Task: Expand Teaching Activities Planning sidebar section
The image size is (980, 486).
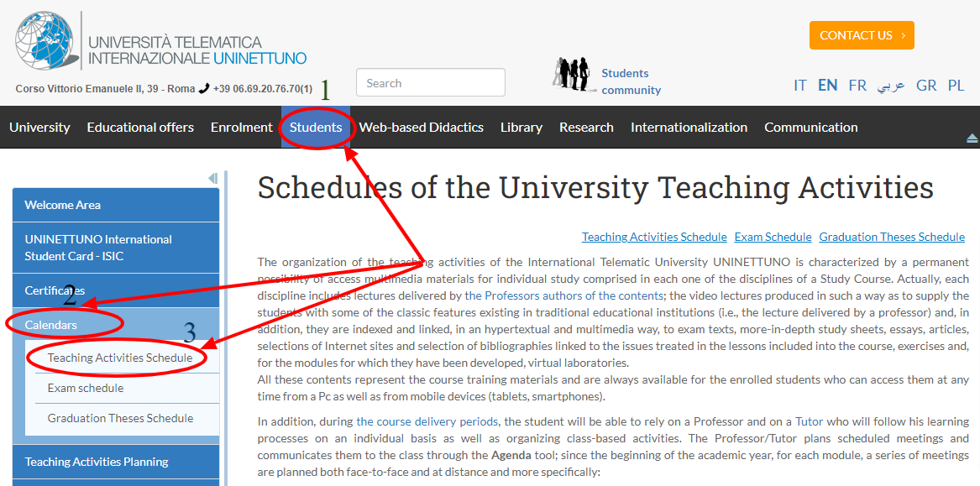Action: [97, 462]
